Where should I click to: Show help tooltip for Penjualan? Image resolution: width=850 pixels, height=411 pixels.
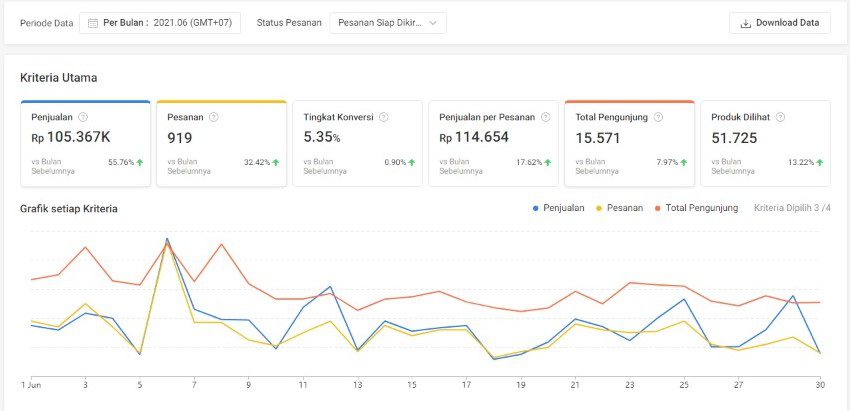pos(83,117)
